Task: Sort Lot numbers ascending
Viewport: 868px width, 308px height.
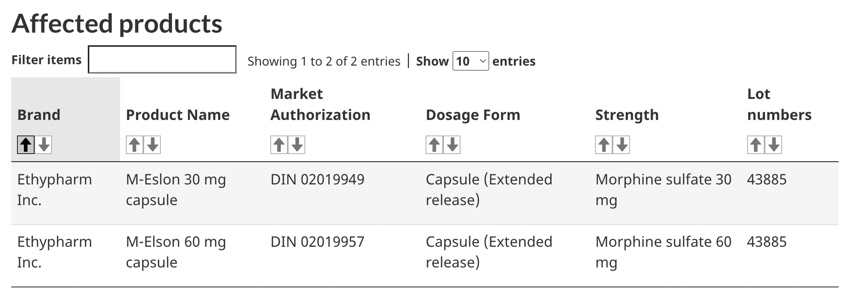Action: click(x=756, y=145)
